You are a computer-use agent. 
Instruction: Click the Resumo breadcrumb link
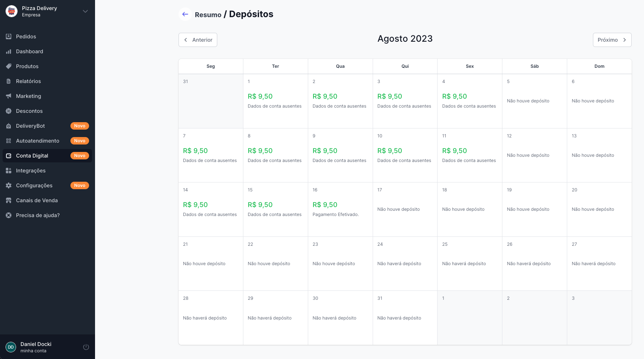[208, 15]
